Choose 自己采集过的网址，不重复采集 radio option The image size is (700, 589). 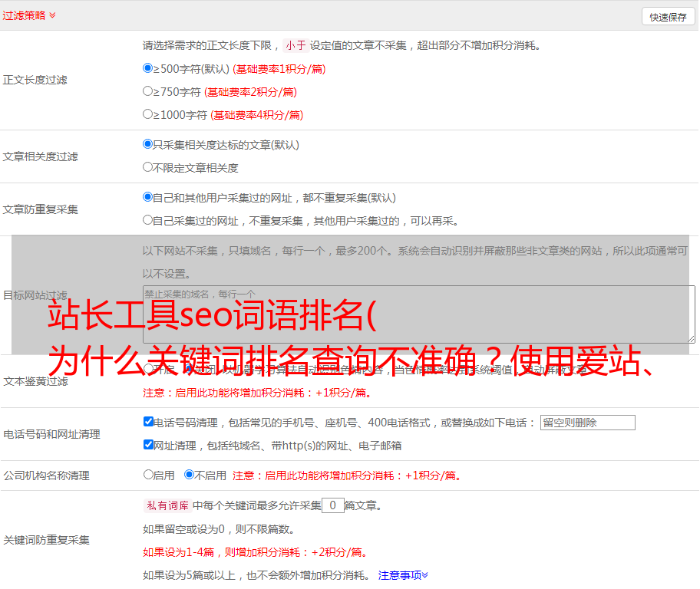pyautogui.click(x=147, y=219)
